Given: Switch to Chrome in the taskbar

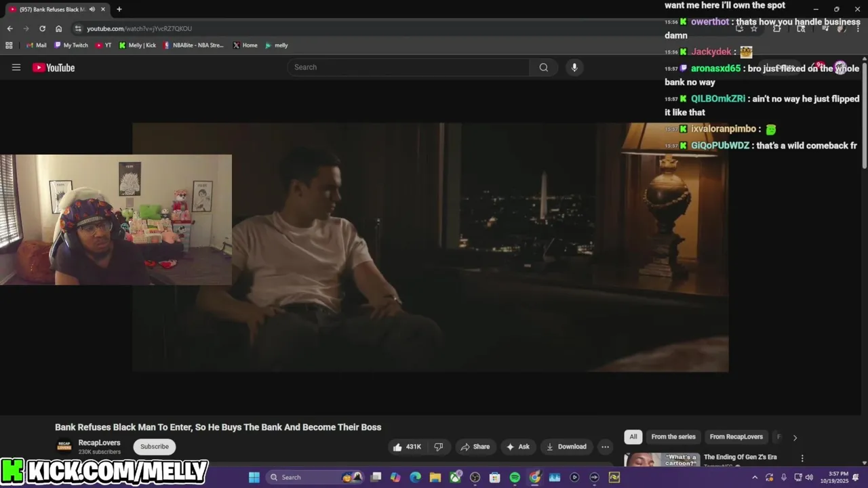Looking at the screenshot, I should pyautogui.click(x=535, y=477).
